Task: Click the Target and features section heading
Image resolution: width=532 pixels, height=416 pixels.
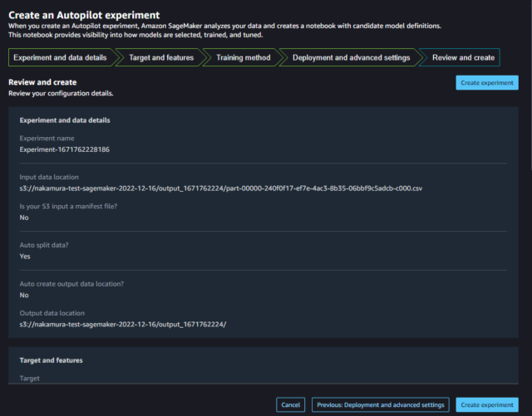Action: coord(52,360)
